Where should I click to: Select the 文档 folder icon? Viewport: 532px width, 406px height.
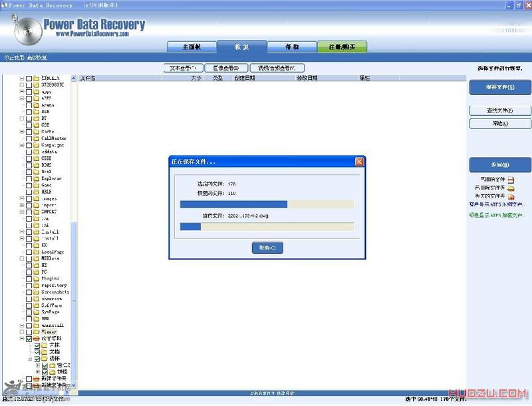point(44,352)
